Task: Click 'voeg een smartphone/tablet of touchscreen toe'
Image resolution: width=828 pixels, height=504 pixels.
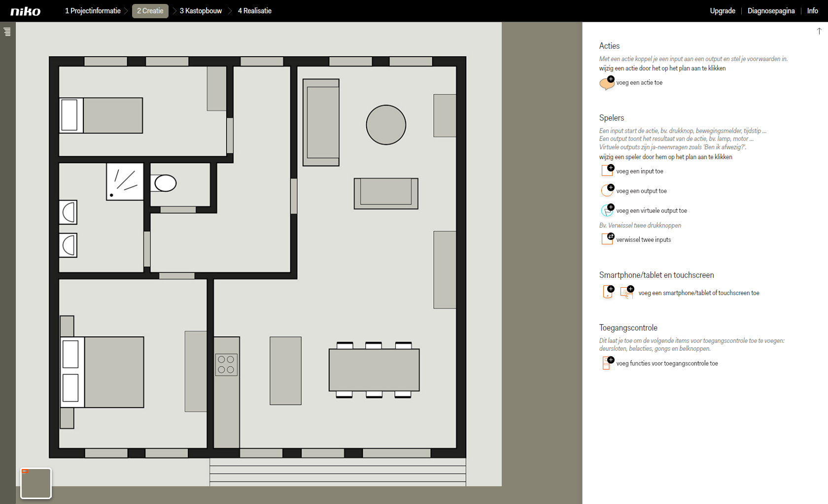Action: pos(699,293)
